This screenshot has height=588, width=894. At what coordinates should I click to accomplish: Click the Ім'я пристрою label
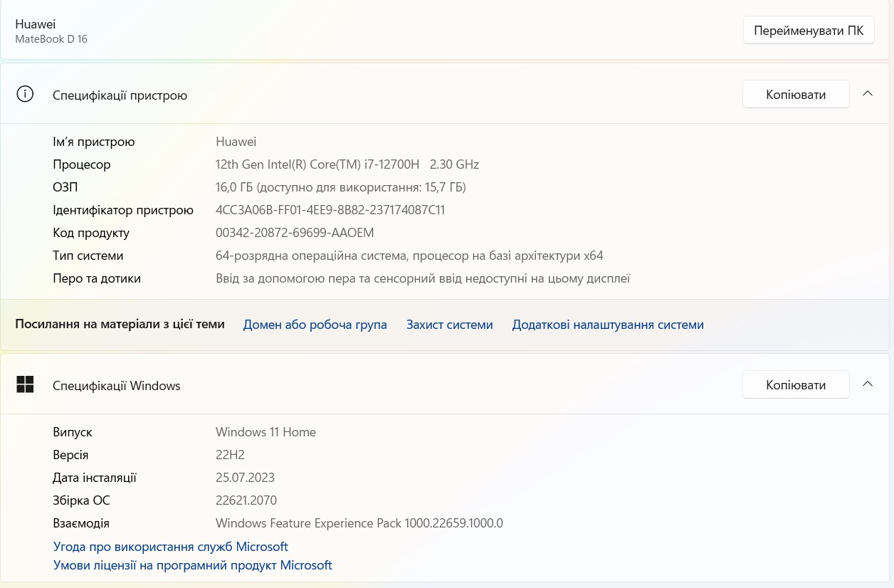(94, 142)
